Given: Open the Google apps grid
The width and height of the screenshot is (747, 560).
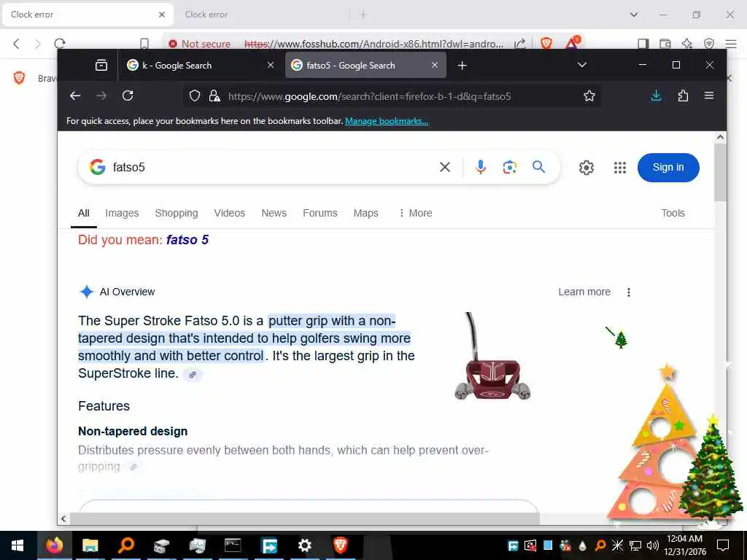Looking at the screenshot, I should [x=620, y=168].
